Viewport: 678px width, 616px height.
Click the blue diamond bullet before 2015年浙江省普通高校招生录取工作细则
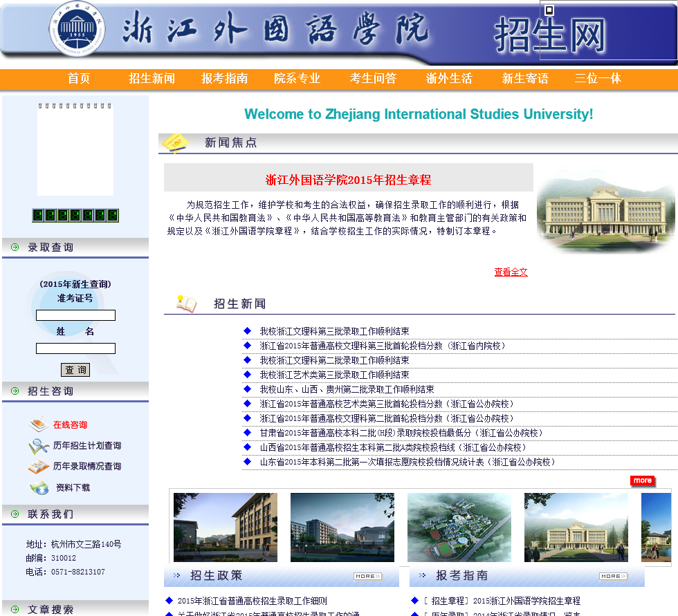169,601
